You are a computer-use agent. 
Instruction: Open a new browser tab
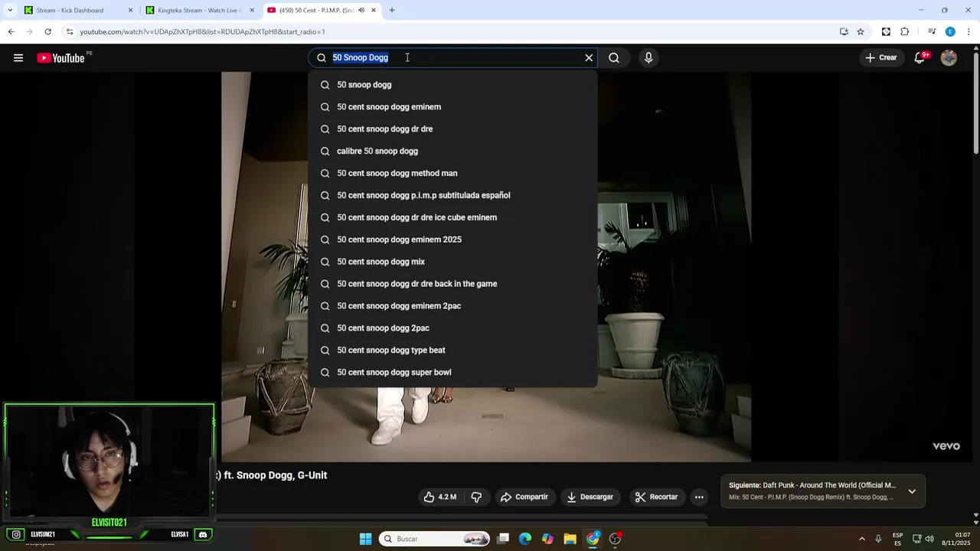click(x=392, y=11)
